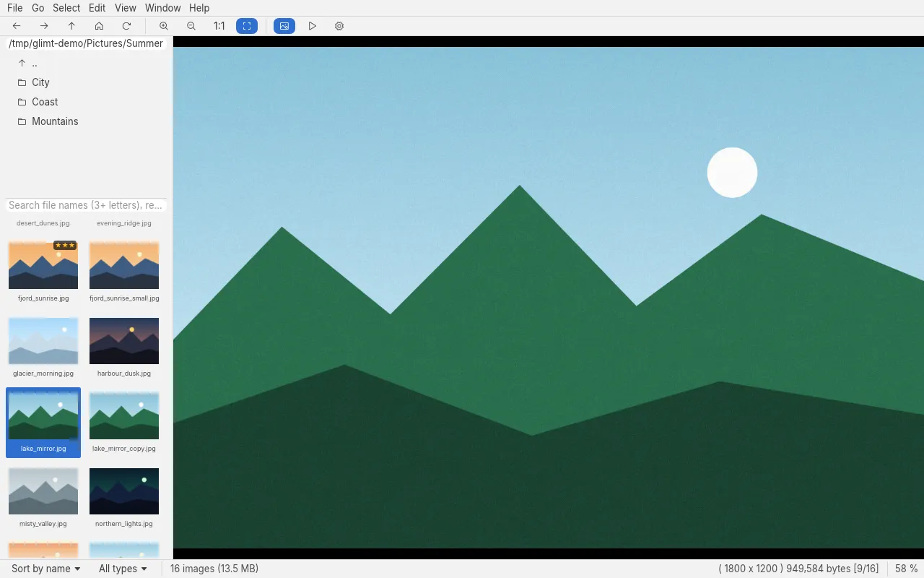
Task: Click the toolbar up-arrow parent folder icon
Action: point(71,26)
